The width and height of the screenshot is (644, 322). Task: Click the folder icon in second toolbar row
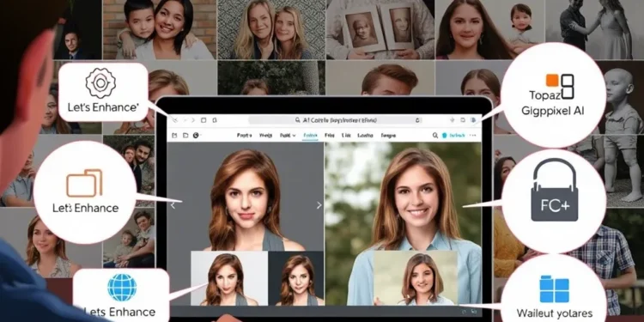click(x=185, y=136)
